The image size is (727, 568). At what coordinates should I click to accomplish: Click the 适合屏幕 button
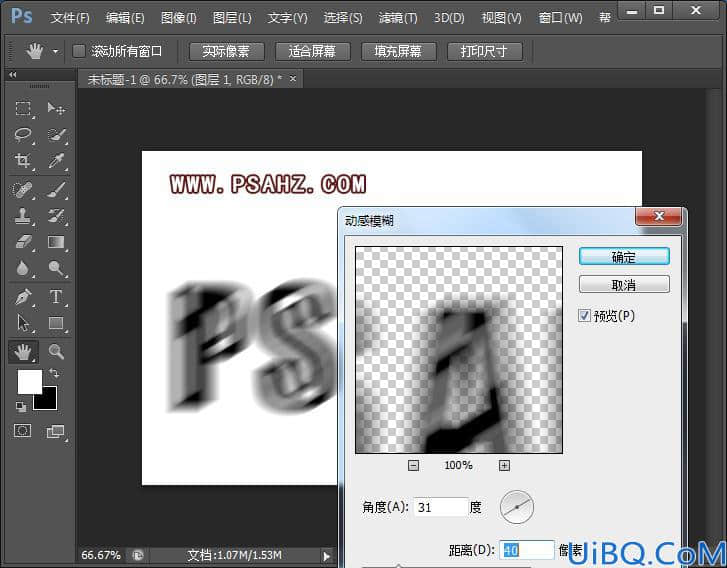click(x=312, y=51)
